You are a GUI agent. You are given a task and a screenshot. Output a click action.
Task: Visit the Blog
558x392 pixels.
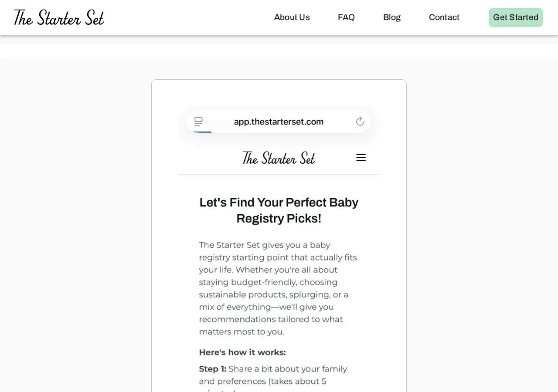click(x=391, y=17)
